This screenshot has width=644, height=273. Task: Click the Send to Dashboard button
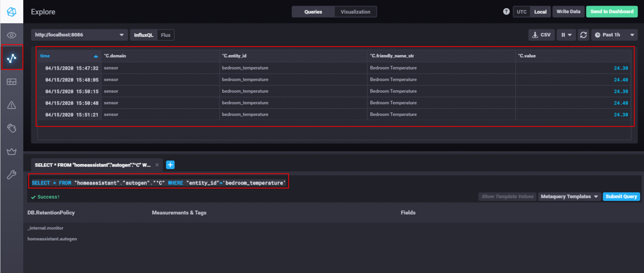point(612,12)
